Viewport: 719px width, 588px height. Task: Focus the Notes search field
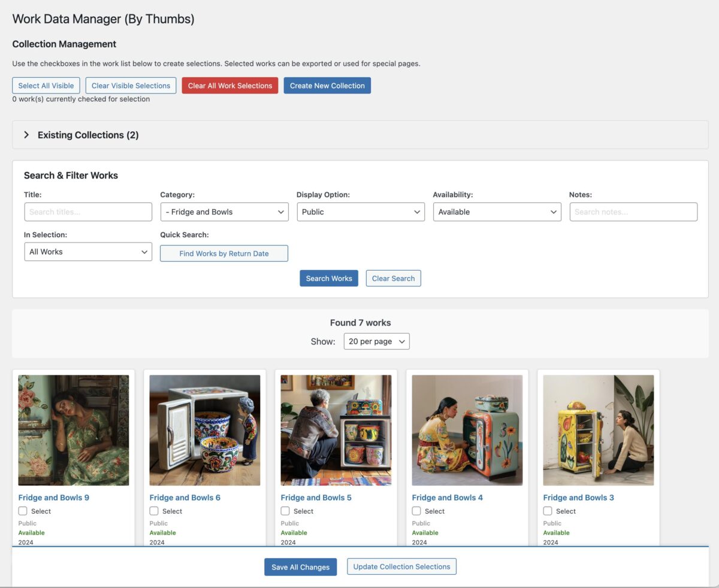pyautogui.click(x=633, y=212)
